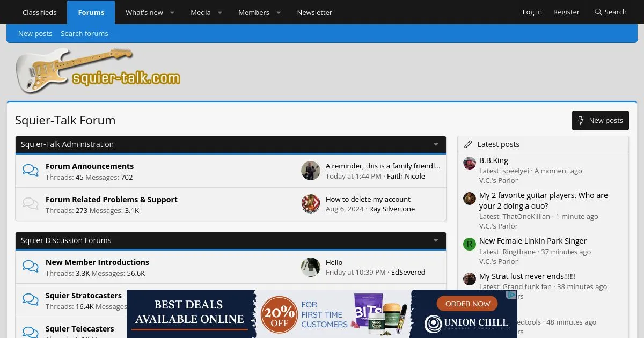Image resolution: width=644 pixels, height=338 pixels.
Task: Click the green R avatar for Ringthane
Action: coord(470,244)
